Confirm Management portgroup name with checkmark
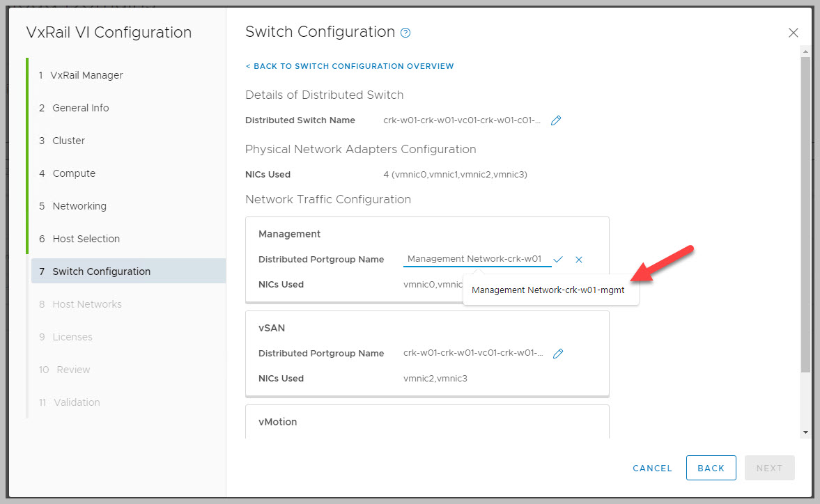This screenshot has height=504, width=820. (558, 259)
